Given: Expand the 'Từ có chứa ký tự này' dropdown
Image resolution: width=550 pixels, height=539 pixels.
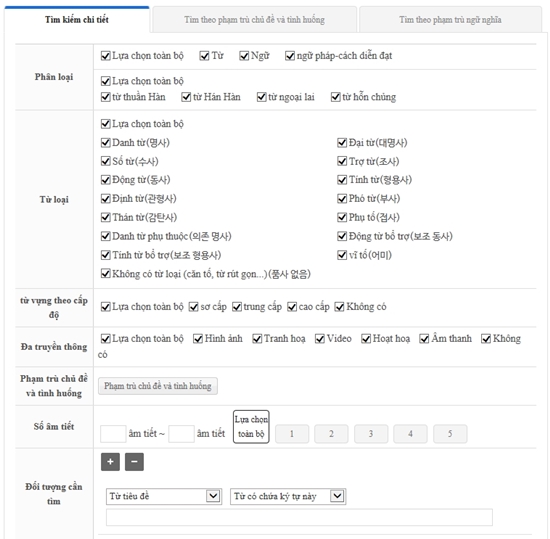Looking at the screenshot, I should pyautogui.click(x=288, y=496).
